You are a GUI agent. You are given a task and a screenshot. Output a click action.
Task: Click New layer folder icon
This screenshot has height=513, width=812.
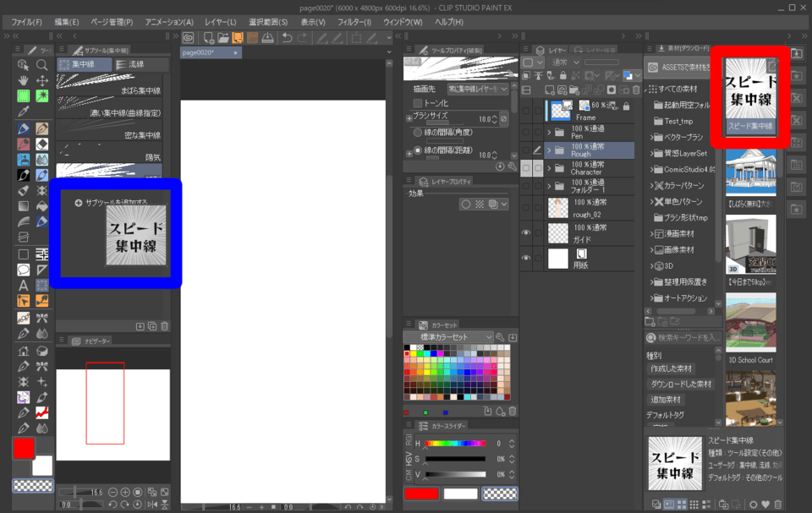[x=574, y=90]
